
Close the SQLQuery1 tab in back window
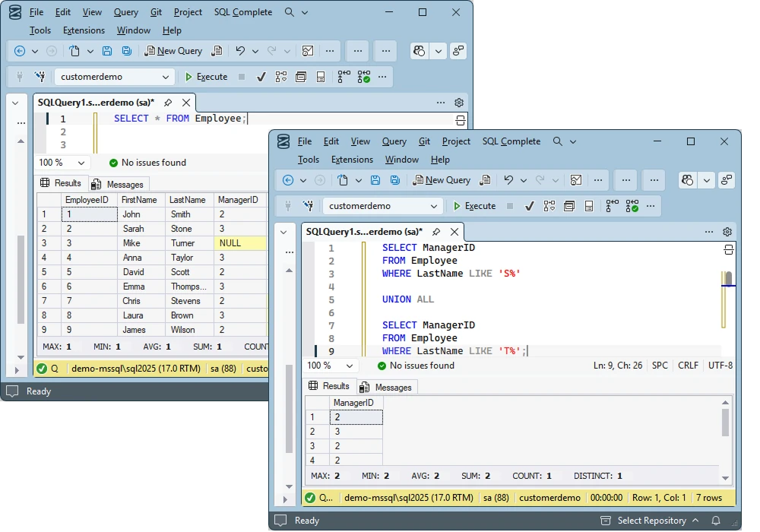pos(186,103)
